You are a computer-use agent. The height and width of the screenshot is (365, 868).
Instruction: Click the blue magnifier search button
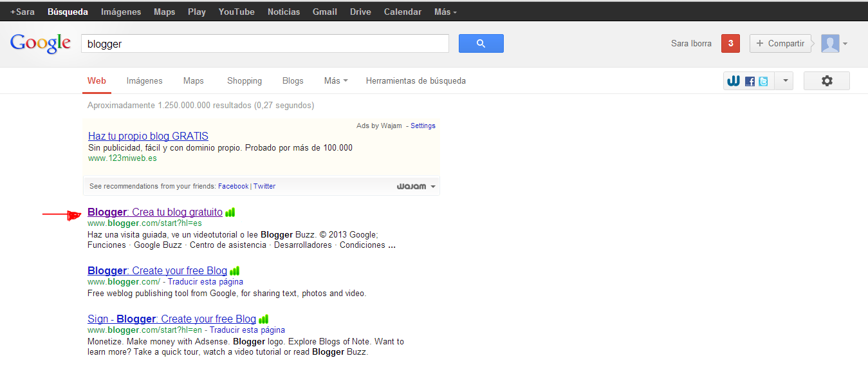pyautogui.click(x=481, y=44)
